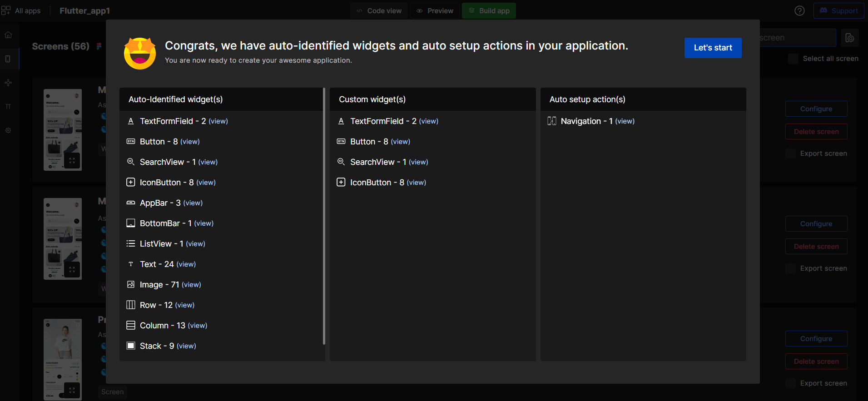This screenshot has height=401, width=868.
Task: Check the first Export screen checkbox
Action: point(791,153)
